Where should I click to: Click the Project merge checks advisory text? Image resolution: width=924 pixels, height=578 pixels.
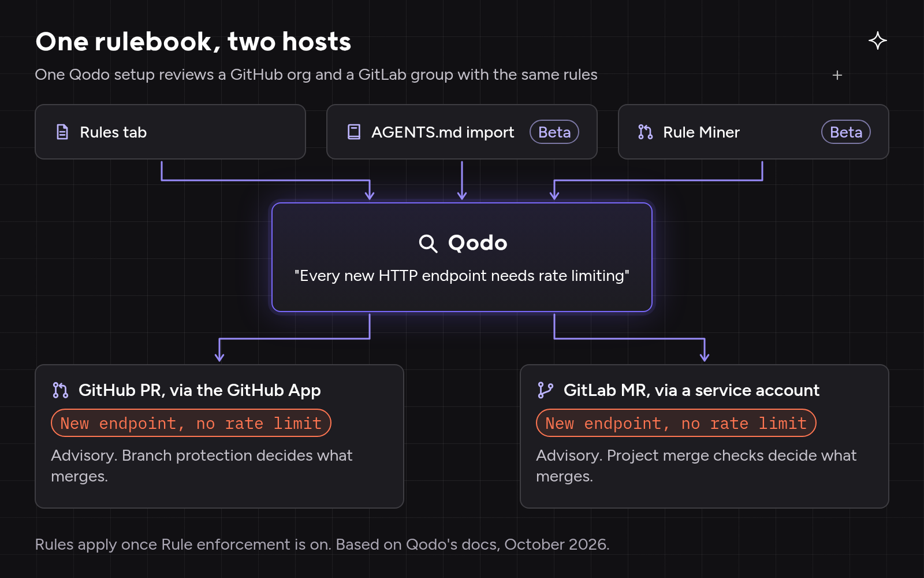[x=696, y=466]
